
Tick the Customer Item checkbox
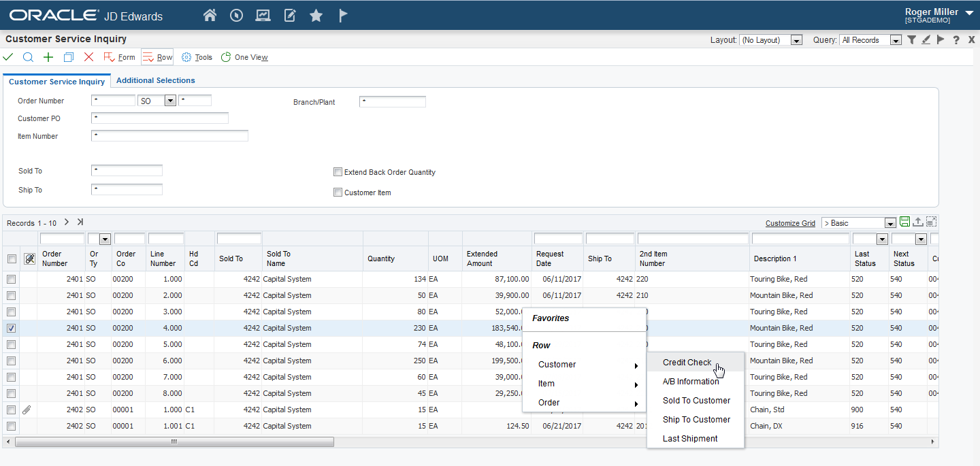pos(338,193)
